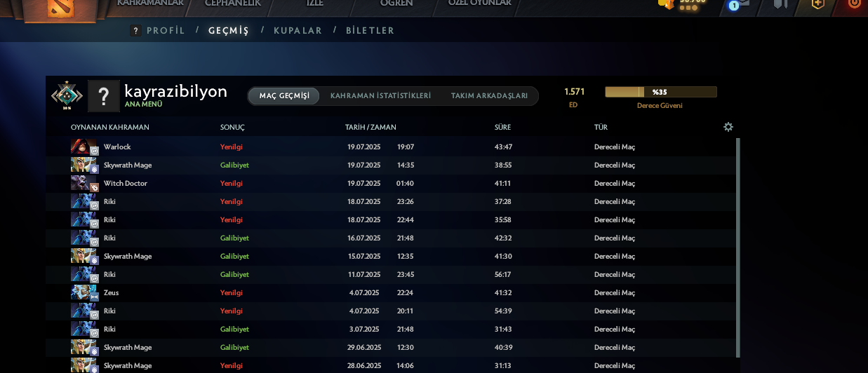The width and height of the screenshot is (868, 373).
Task: Click the Dota 2 logo home icon
Action: tap(60, 7)
